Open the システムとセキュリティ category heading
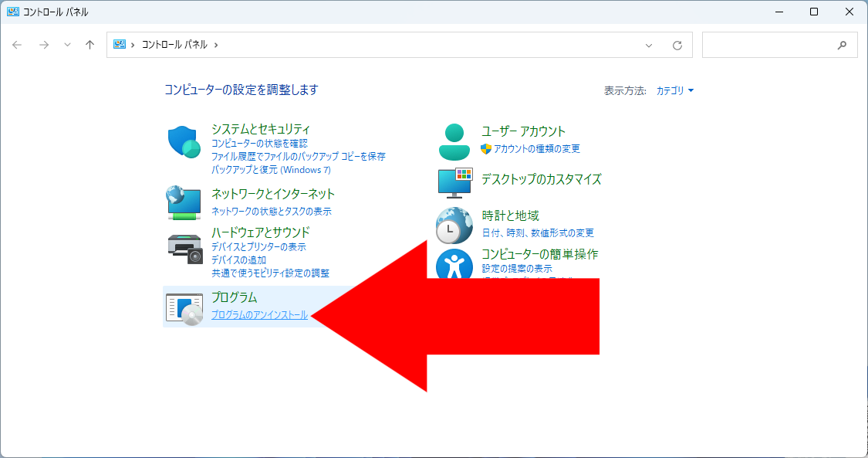The image size is (868, 458). point(260,129)
